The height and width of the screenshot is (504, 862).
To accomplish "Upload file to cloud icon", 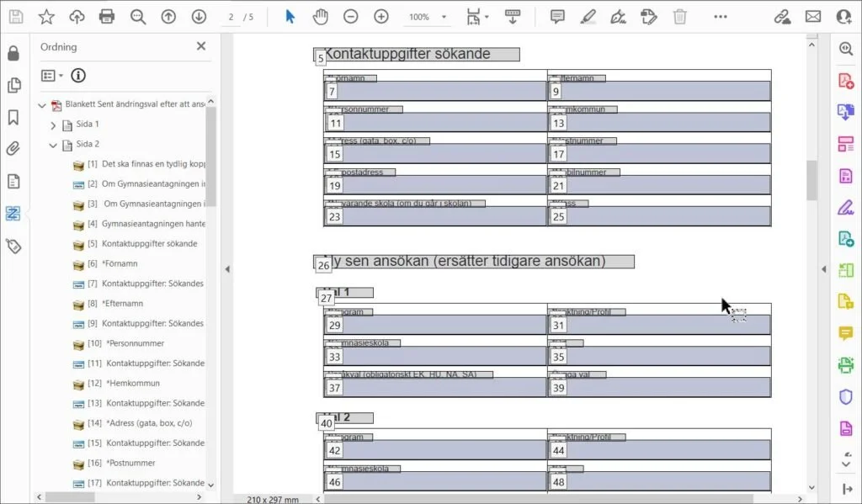I will [x=77, y=17].
